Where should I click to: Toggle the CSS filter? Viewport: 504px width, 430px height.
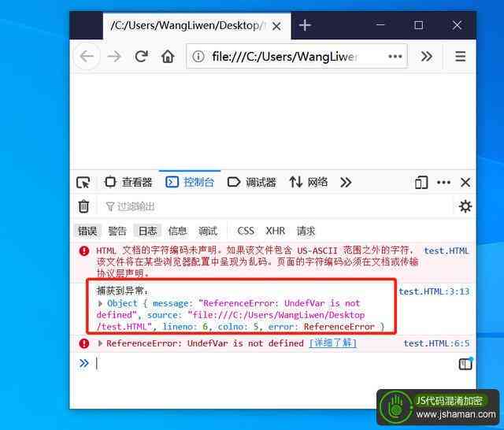[x=246, y=231]
